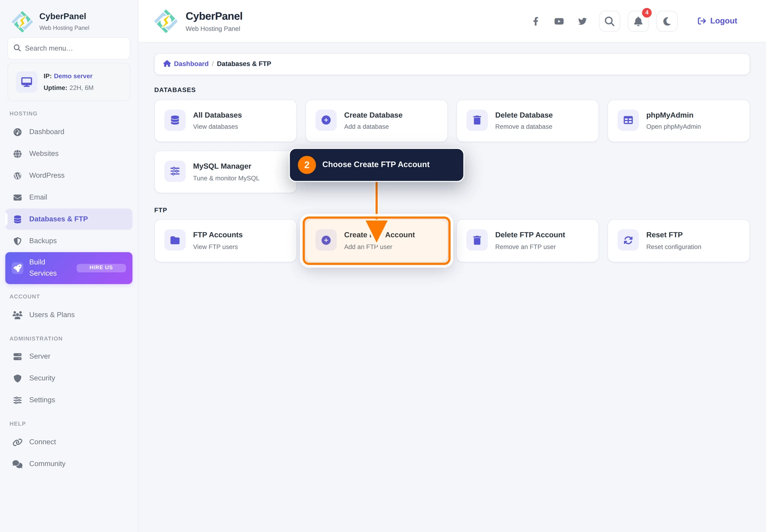This screenshot has height=532, width=766.
Task: Open Security in the sidebar
Action: 69,378
